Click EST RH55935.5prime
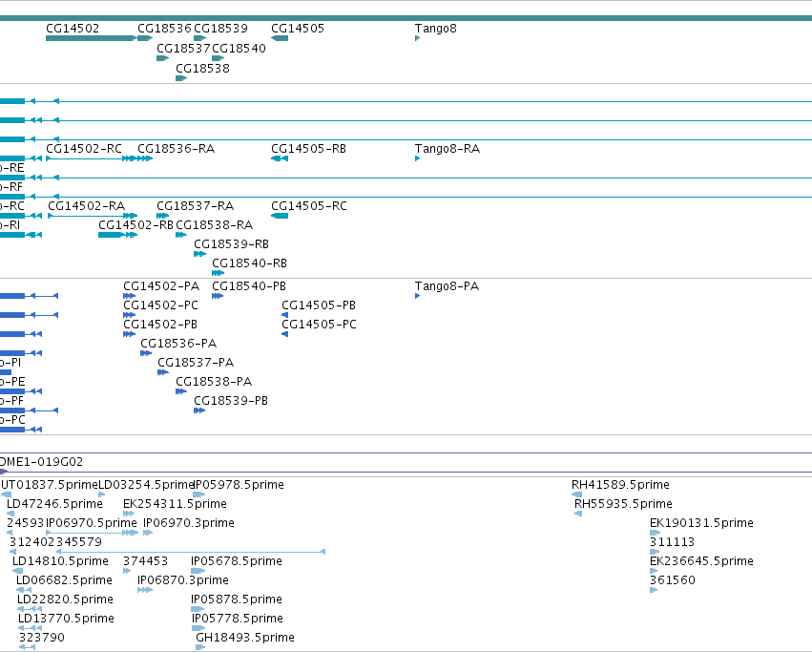 (x=623, y=504)
